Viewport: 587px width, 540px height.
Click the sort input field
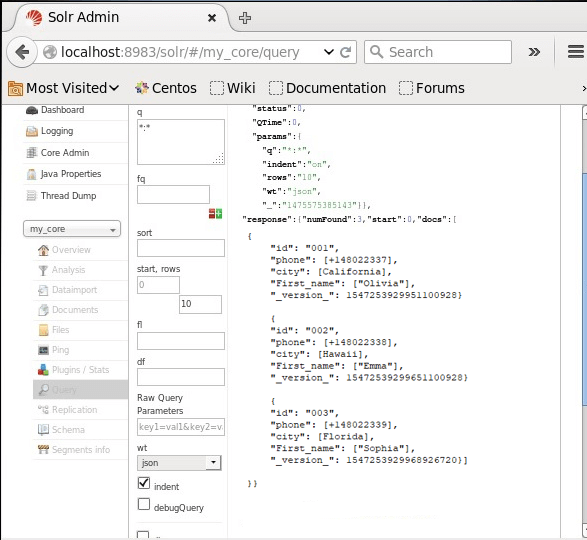[x=181, y=248]
